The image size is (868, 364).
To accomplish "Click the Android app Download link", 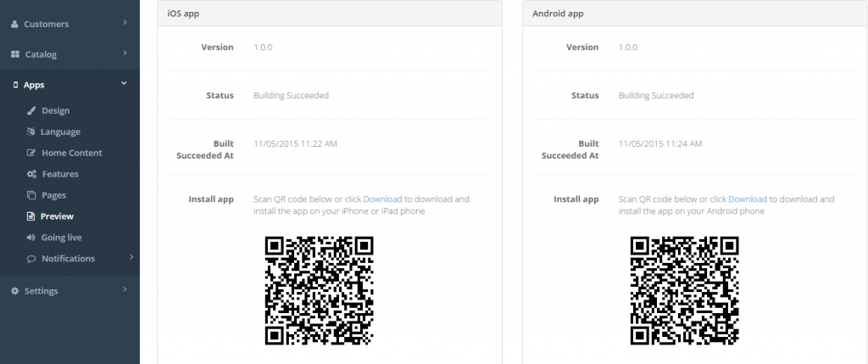I will [748, 199].
